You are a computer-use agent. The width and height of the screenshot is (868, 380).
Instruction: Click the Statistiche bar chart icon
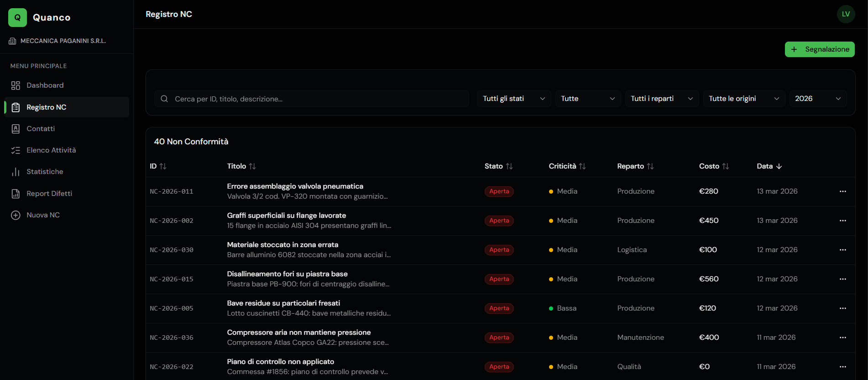(x=16, y=172)
